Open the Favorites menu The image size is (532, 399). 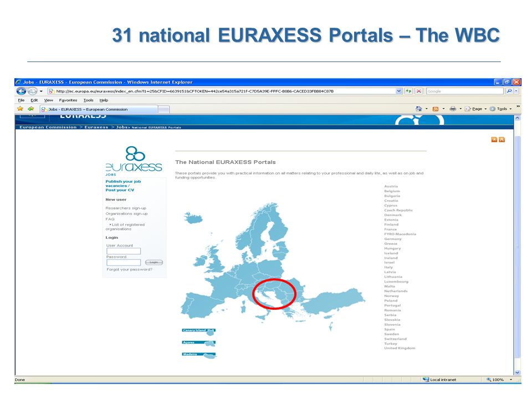[x=68, y=100]
